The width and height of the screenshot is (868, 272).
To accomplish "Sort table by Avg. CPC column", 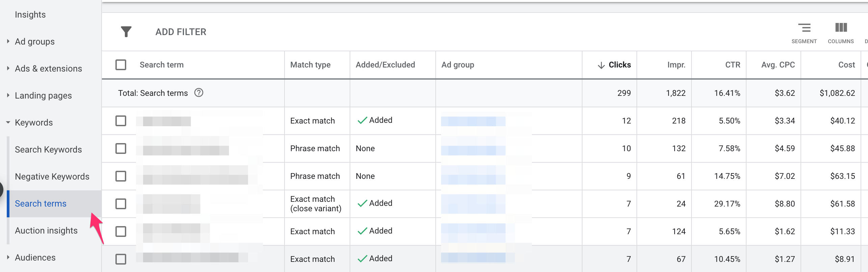I will (778, 65).
